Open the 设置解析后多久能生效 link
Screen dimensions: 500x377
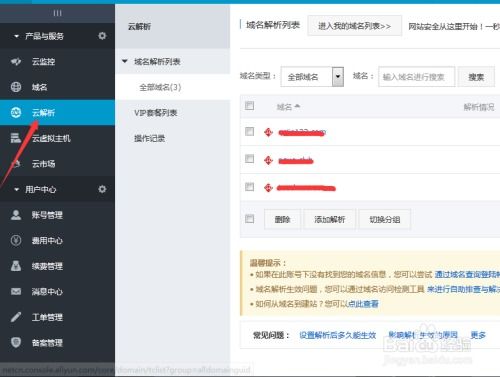coord(337,335)
